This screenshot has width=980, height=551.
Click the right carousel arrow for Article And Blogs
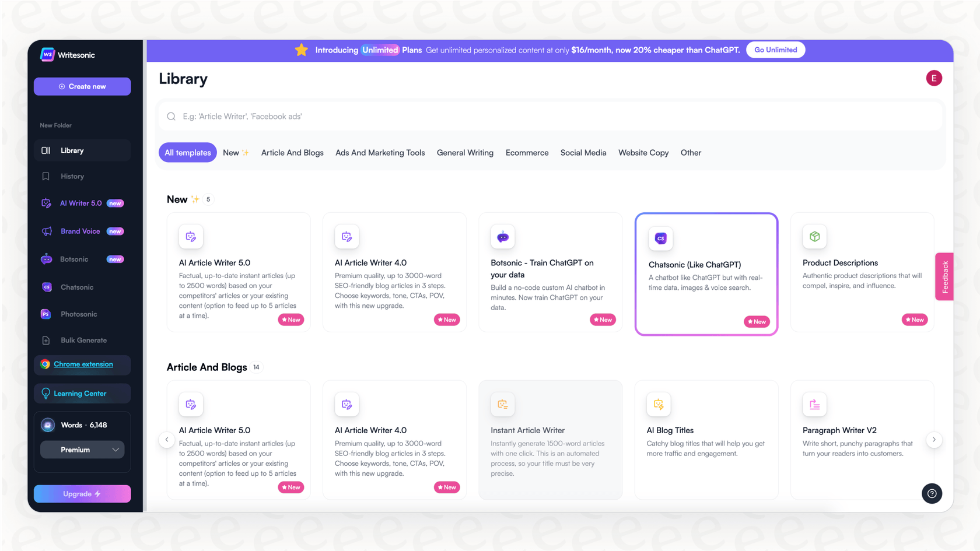coord(934,440)
